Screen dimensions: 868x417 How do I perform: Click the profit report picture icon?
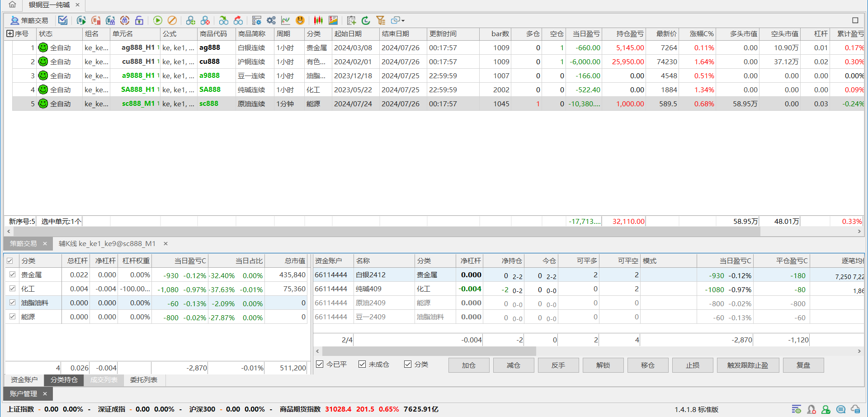[333, 20]
